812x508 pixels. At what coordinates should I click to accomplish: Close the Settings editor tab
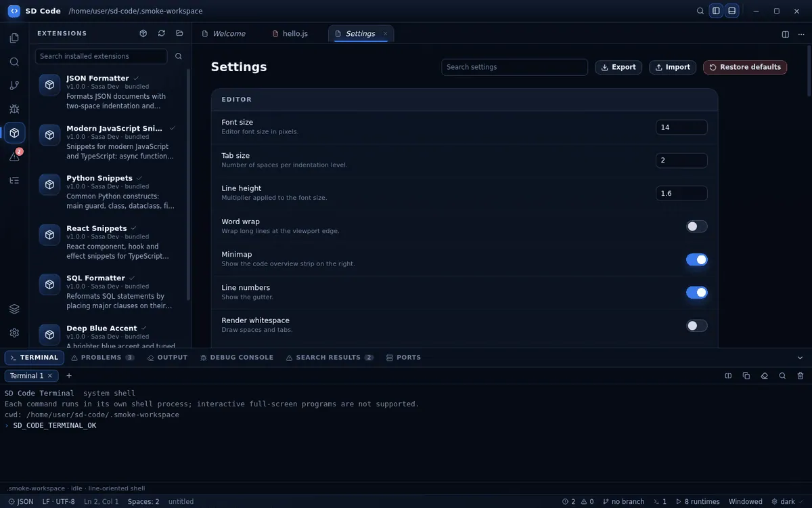[x=386, y=34]
